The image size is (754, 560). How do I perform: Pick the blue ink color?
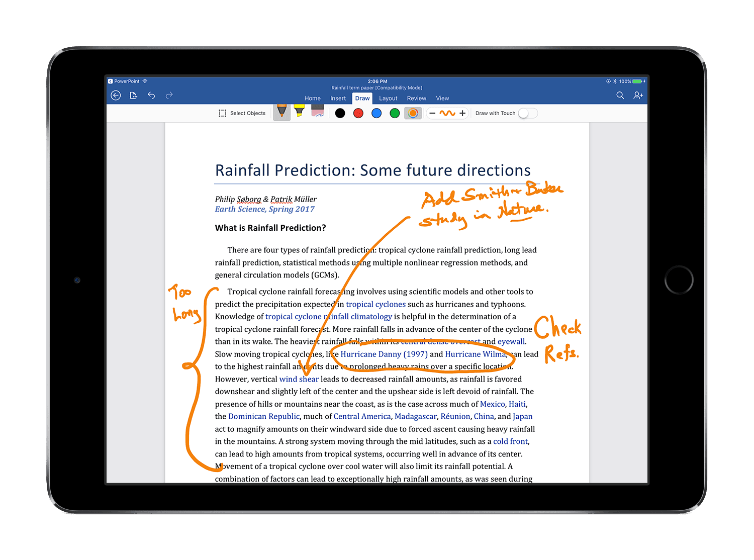tap(376, 113)
